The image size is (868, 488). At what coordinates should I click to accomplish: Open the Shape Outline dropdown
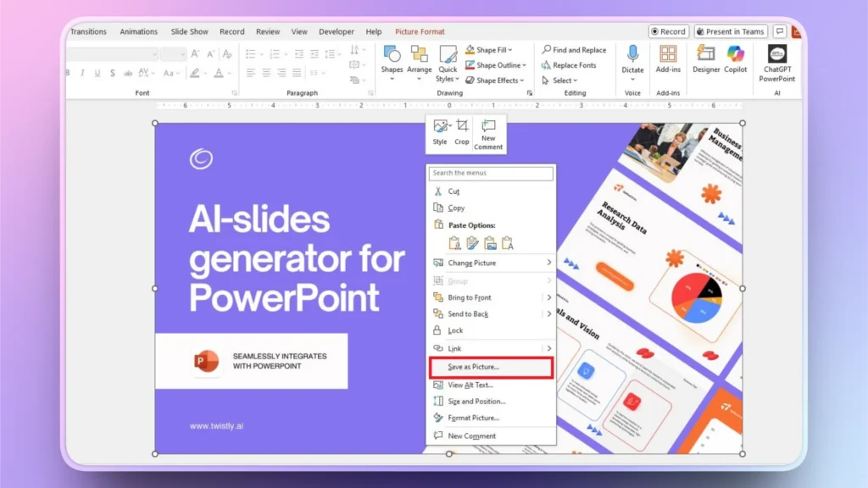pyautogui.click(x=526, y=65)
